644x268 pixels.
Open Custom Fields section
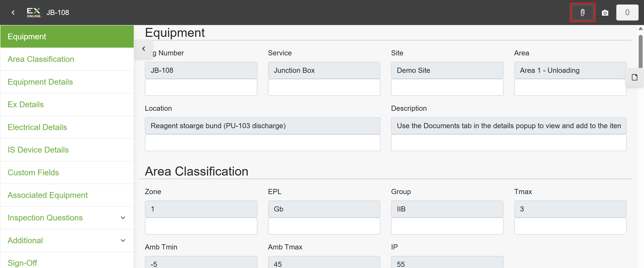click(67, 173)
